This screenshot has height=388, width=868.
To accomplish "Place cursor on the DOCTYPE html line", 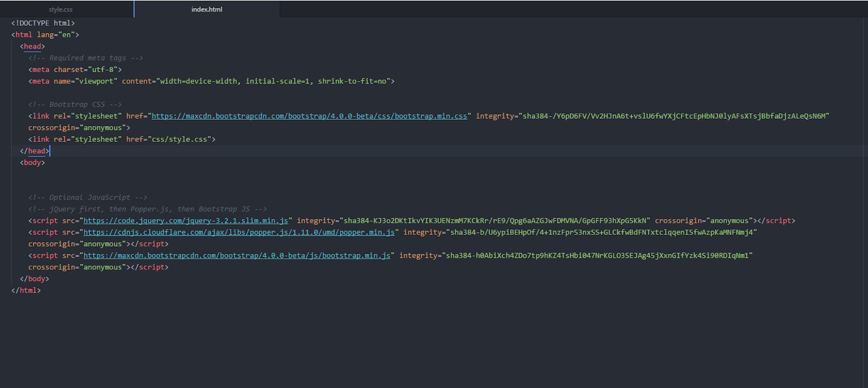I will point(43,23).
